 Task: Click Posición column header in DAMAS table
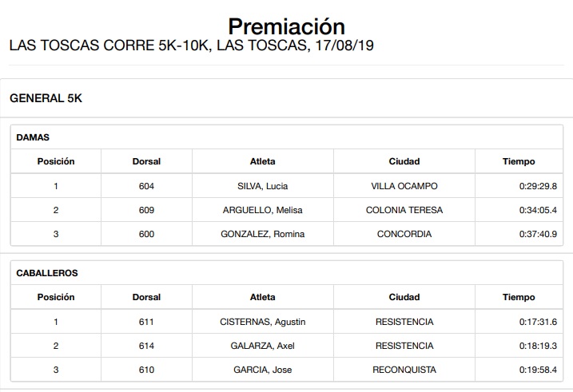pyautogui.click(x=56, y=161)
